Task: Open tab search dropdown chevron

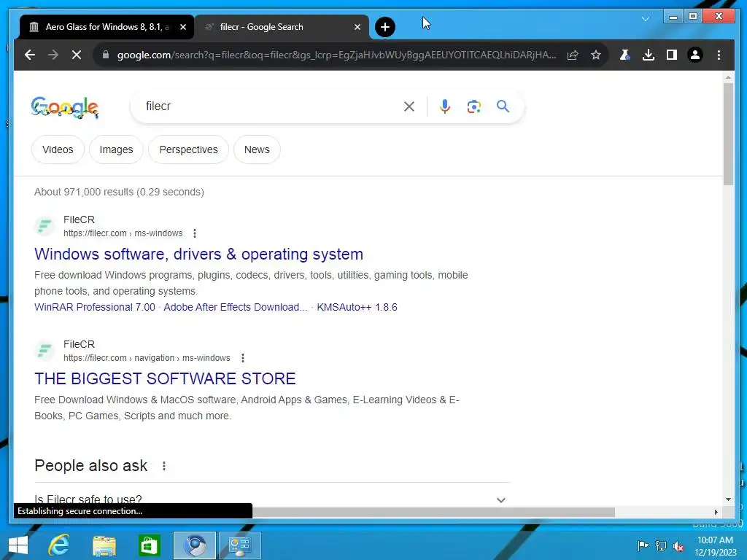Action: (646, 18)
